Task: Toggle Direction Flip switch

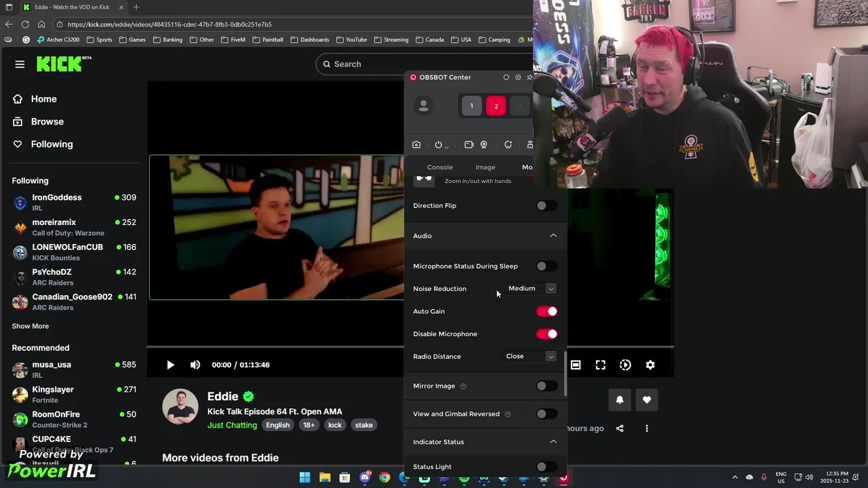Action: [547, 205]
